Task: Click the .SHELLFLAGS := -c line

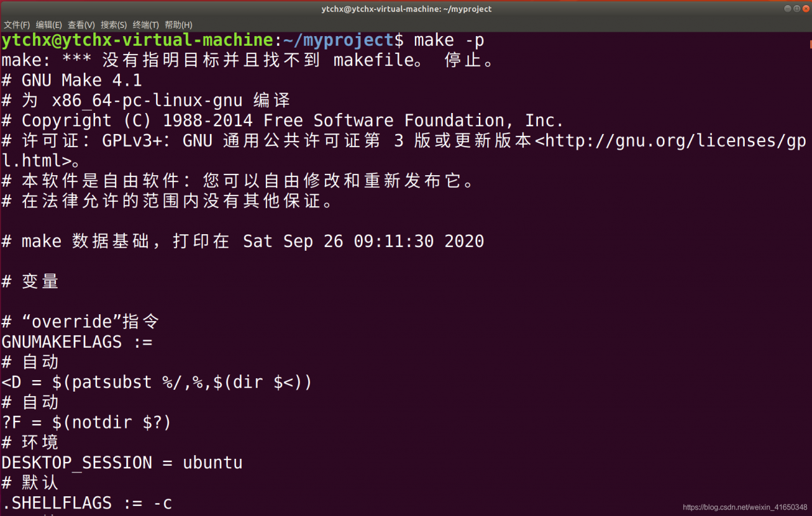Action: click(x=87, y=503)
